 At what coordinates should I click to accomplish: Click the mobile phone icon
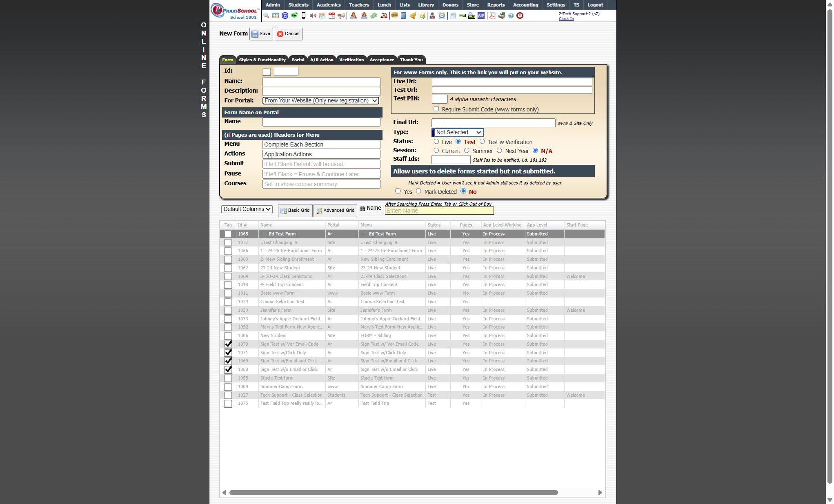[x=303, y=16]
